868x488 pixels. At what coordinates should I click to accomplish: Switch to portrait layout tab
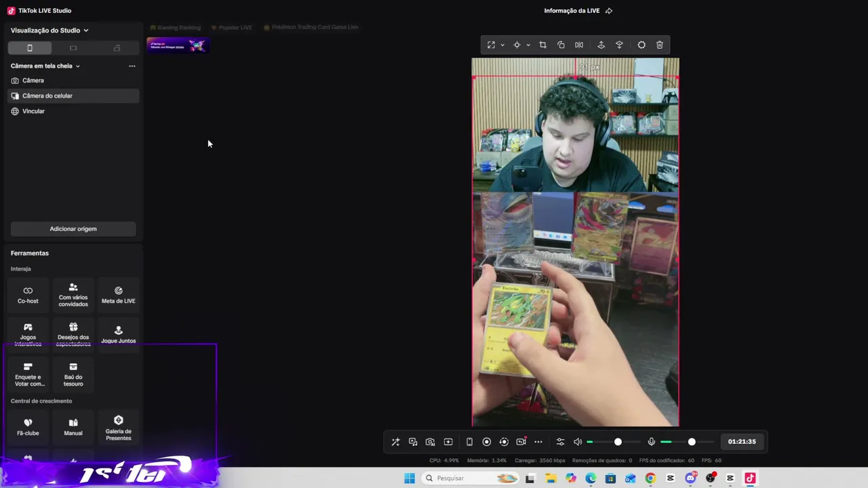pos(30,48)
